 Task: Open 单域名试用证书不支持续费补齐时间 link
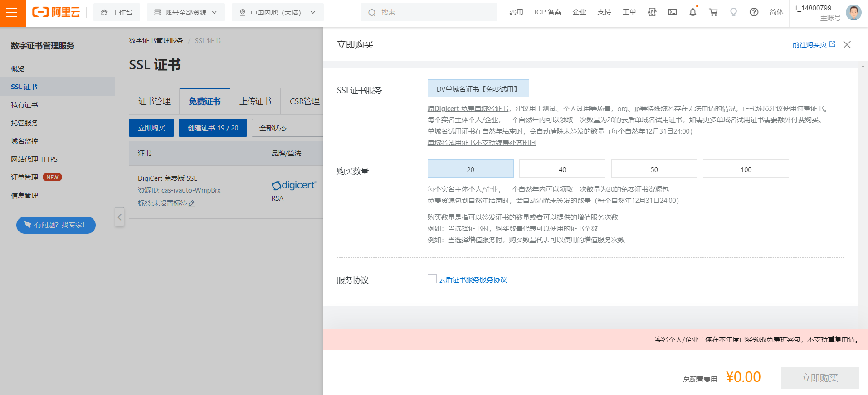[482, 143]
